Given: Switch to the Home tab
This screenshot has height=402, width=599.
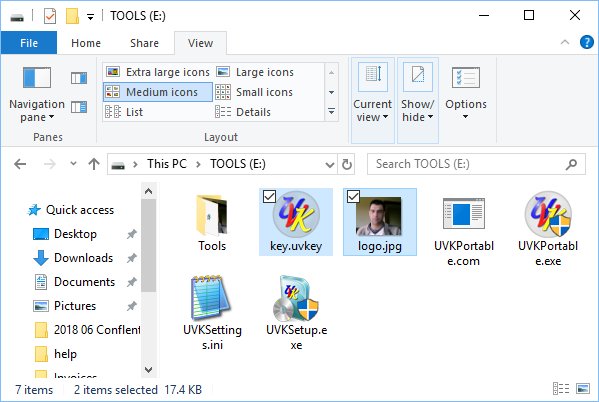Looking at the screenshot, I should (86, 43).
